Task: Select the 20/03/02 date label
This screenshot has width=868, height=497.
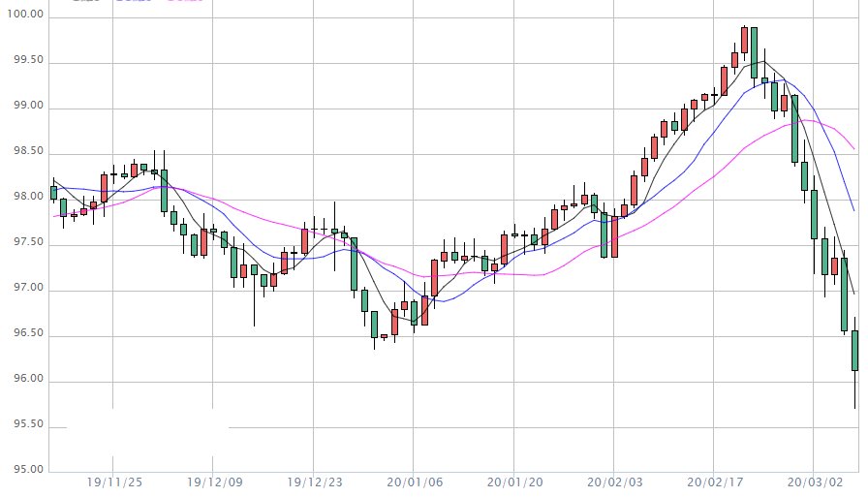Action: 814,481
